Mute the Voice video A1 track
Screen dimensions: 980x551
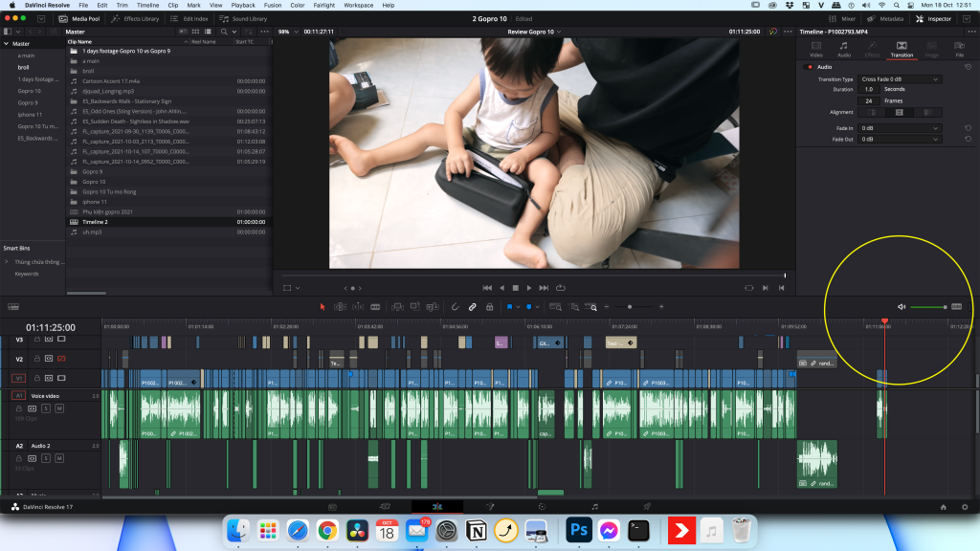click(59, 408)
